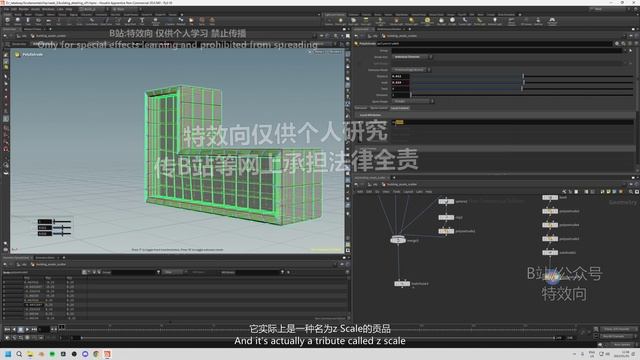Screen dimensions: 640x360
Task: Select the Torus shelf tool
Action: 38,21
